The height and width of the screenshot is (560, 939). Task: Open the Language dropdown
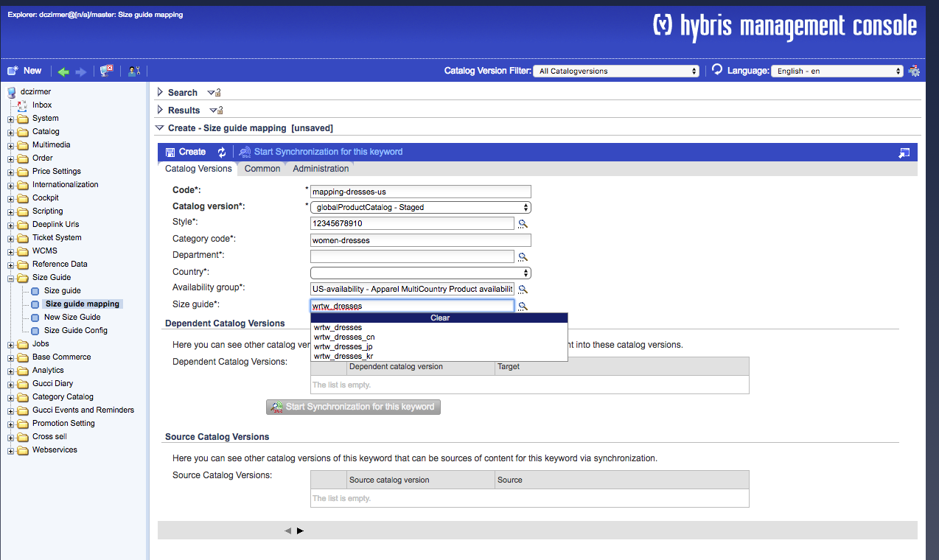[x=837, y=71]
